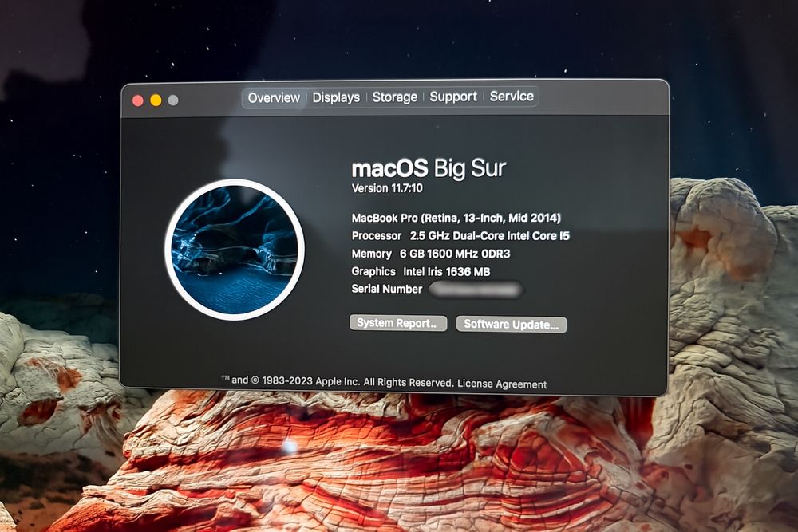Select the Support tab
This screenshot has width=798, height=532.
pos(453,97)
